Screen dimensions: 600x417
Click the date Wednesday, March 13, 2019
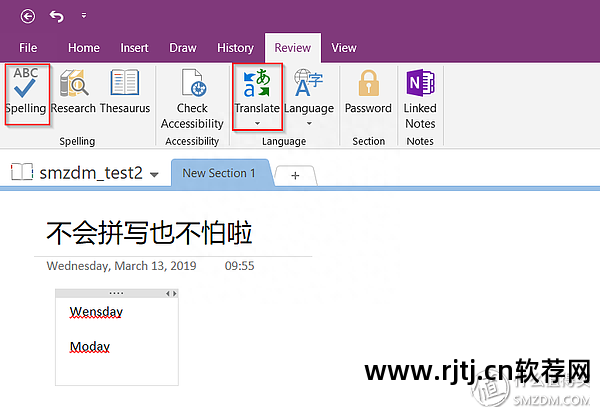(x=121, y=266)
